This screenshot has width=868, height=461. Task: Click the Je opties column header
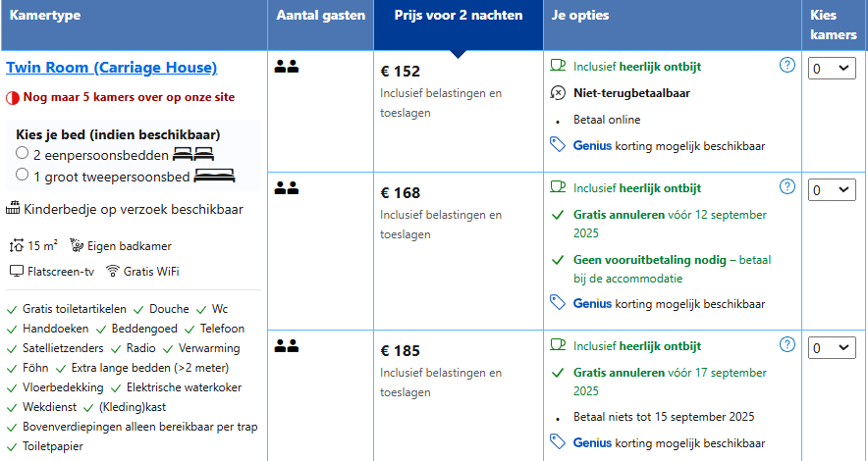coord(580,16)
